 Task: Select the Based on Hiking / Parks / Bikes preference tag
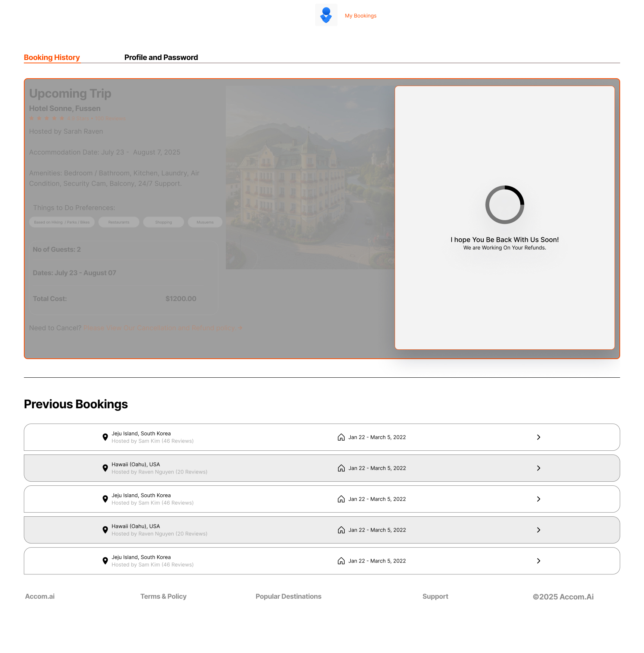tap(62, 222)
